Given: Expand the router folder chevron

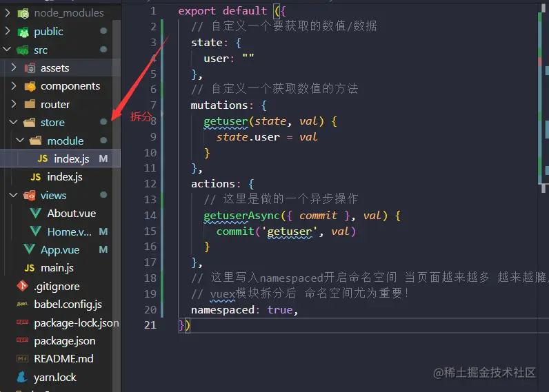Looking at the screenshot, I should pos(14,104).
